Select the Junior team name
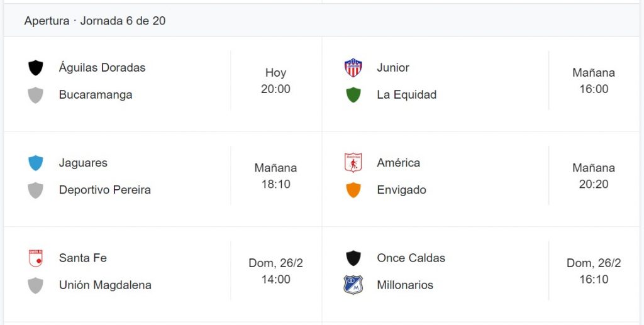Screen dimensions: 644x325 (393, 68)
